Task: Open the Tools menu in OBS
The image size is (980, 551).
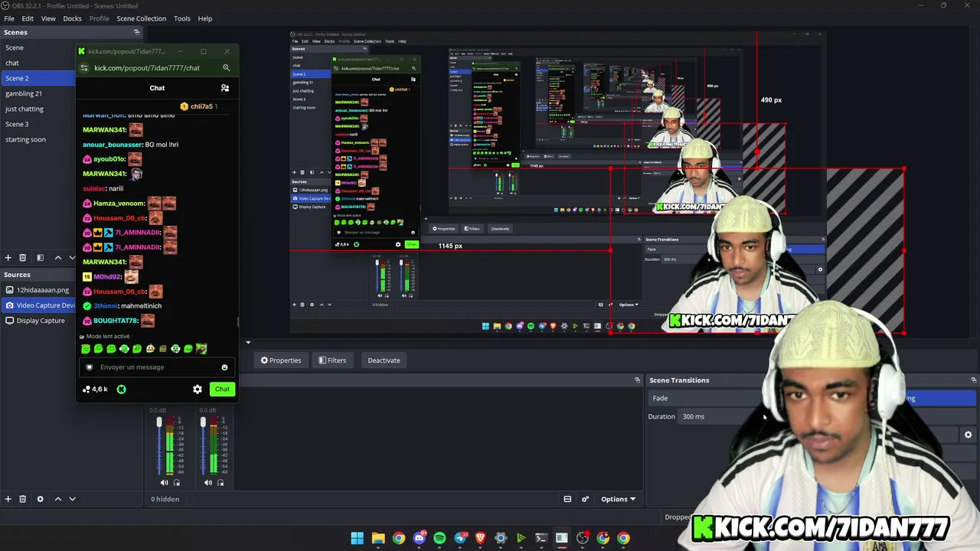Action: [x=182, y=18]
